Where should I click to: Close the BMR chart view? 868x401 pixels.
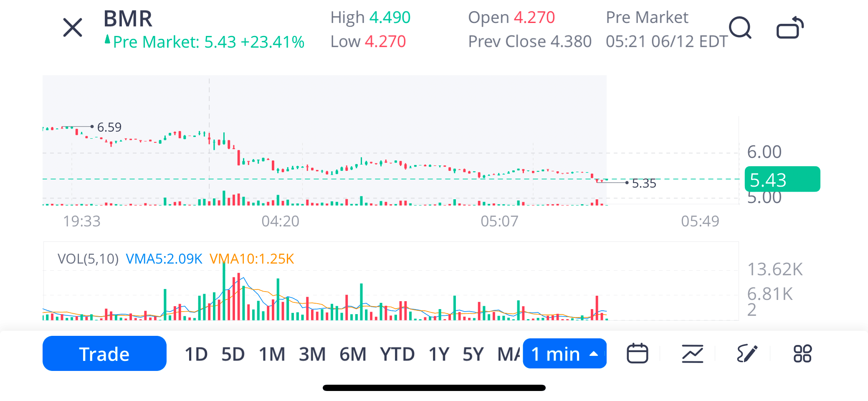[x=73, y=28]
